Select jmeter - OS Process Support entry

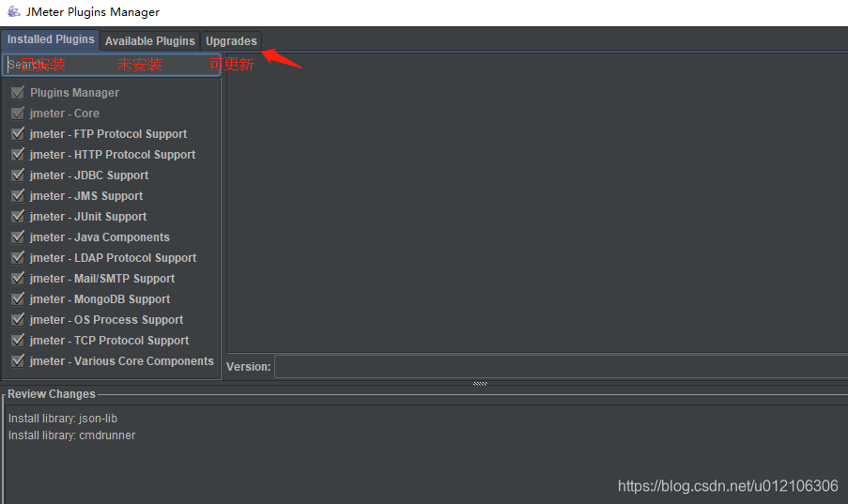(106, 320)
